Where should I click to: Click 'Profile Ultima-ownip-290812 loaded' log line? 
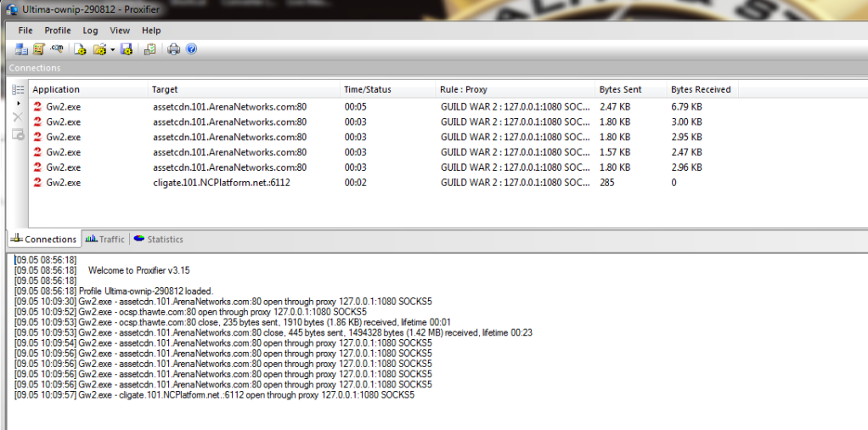114,291
